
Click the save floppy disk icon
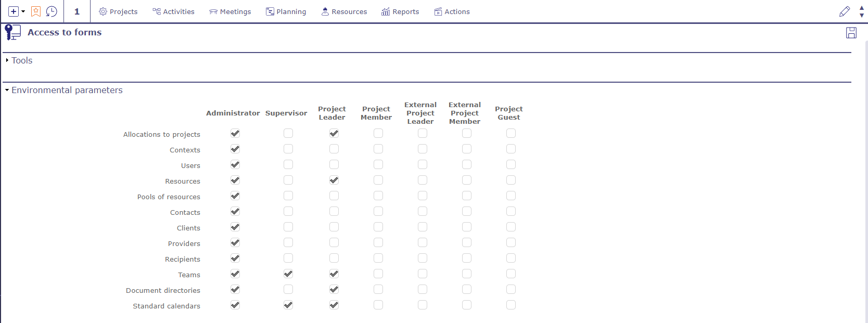pyautogui.click(x=851, y=33)
